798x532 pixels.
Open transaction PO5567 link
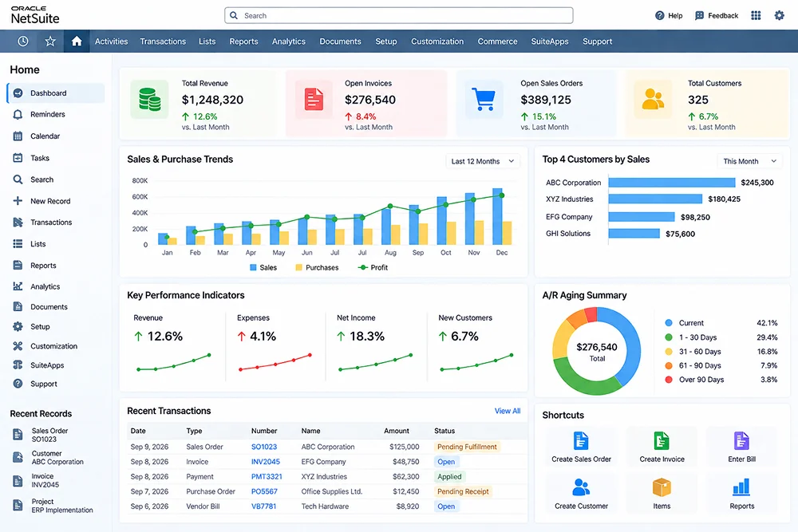point(265,491)
